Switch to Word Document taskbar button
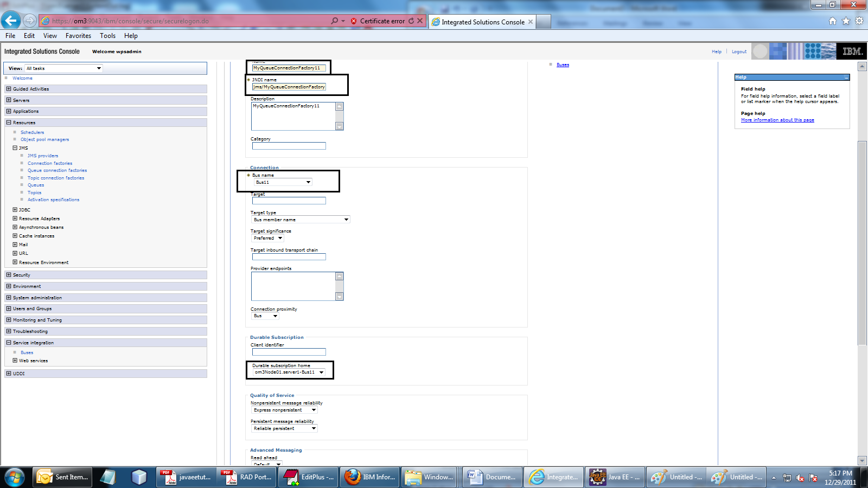The width and height of the screenshot is (868, 488). coord(493,477)
